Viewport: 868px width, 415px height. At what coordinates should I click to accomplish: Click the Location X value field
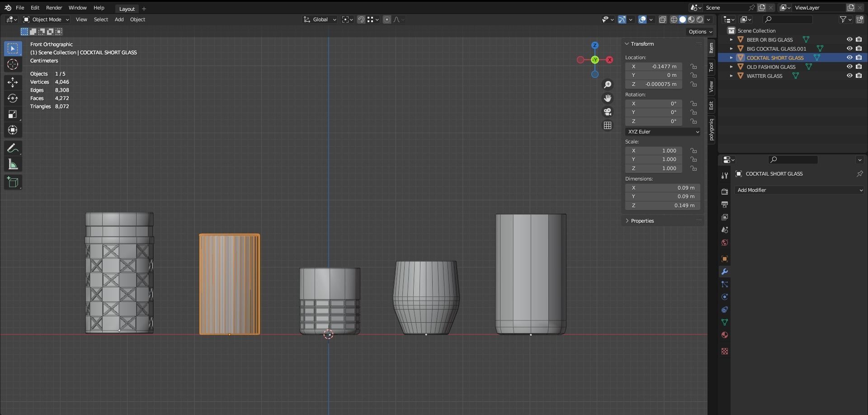tap(654, 67)
